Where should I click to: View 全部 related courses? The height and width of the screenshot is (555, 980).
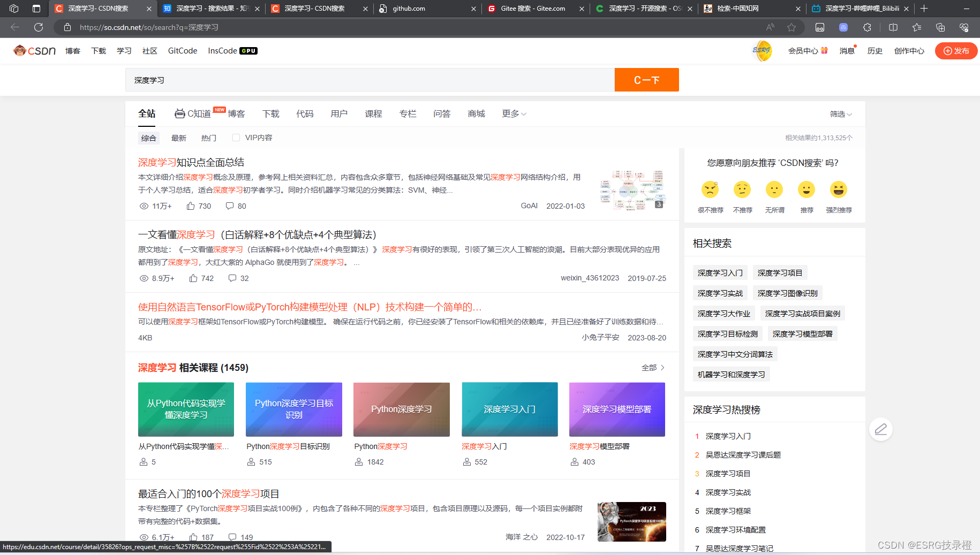coord(653,368)
